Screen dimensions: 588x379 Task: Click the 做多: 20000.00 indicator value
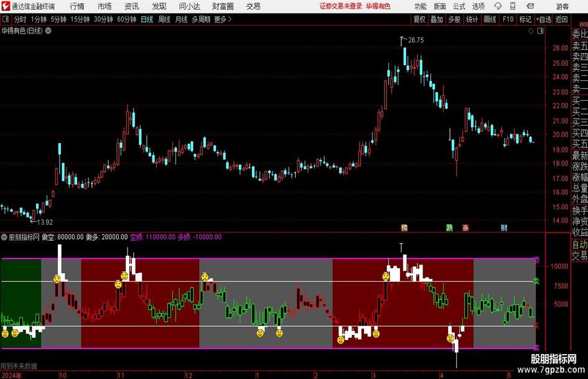107,236
